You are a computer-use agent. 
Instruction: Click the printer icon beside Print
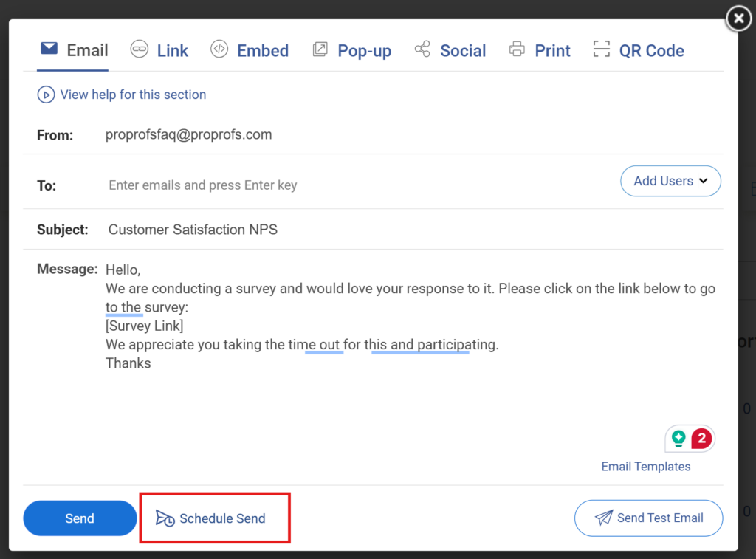tap(517, 49)
